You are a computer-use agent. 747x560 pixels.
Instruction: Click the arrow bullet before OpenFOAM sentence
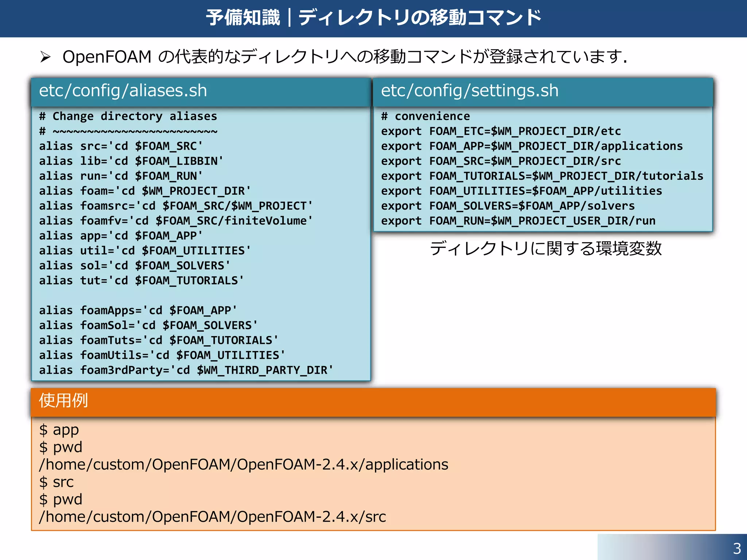tap(45, 57)
